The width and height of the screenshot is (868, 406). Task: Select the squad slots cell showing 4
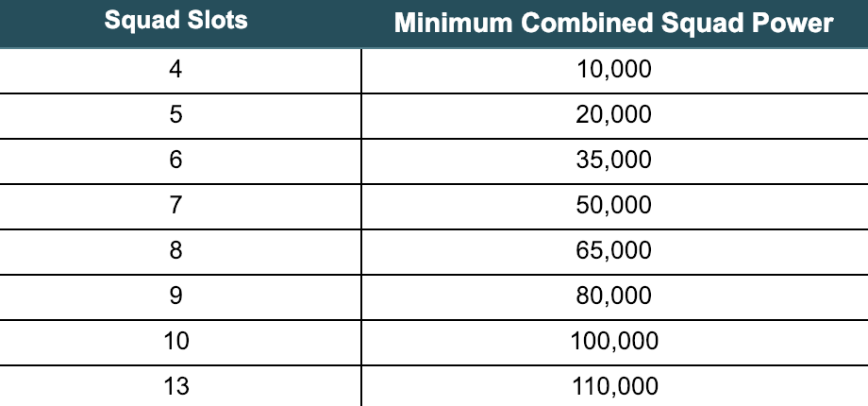180,71
